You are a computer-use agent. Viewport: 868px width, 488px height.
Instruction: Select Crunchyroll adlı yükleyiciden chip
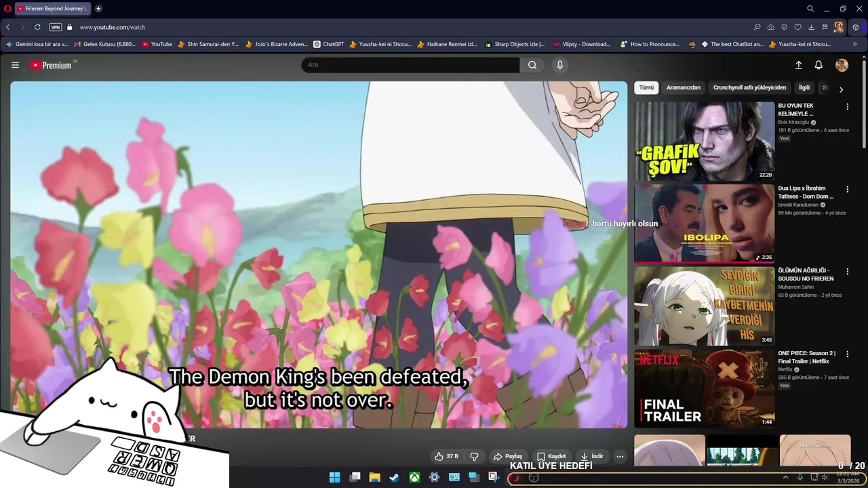point(749,87)
